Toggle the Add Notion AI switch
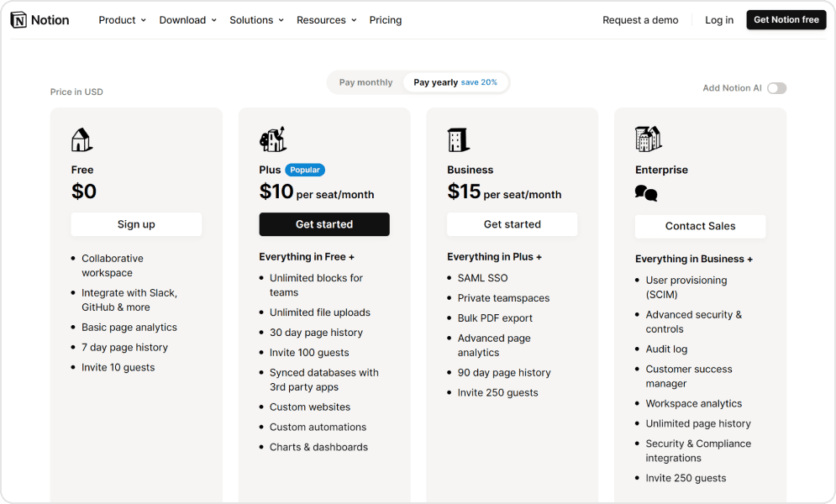 point(776,88)
